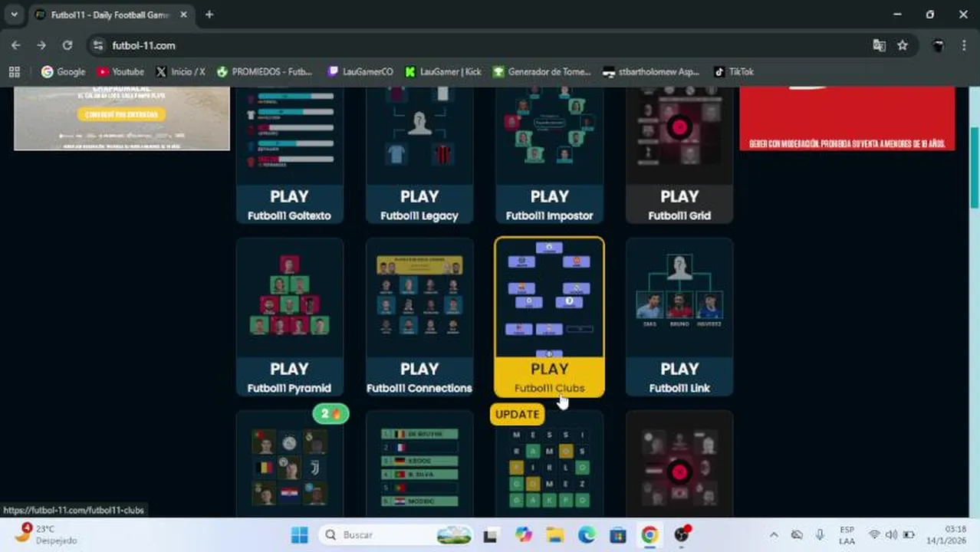Screen dimensions: 980x552
Task: Click the green streak badge showing 2
Action: tap(331, 414)
